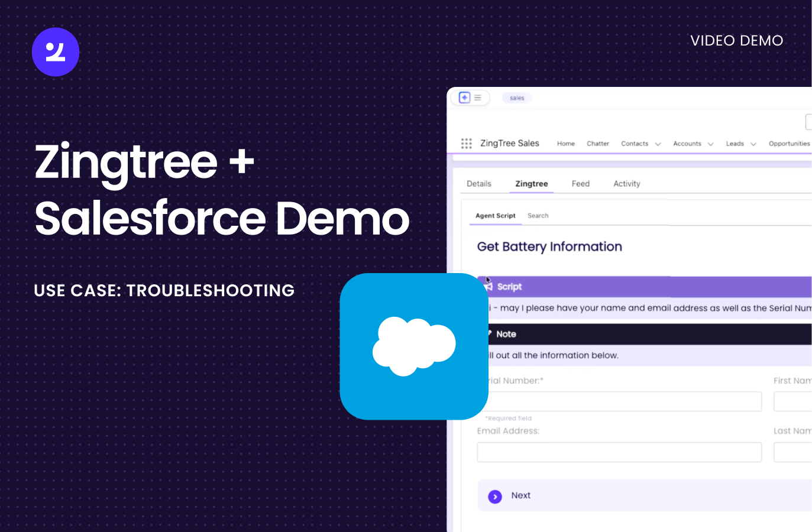Click the list lines icon beside the star
The height and width of the screenshot is (532, 812).
(x=478, y=98)
